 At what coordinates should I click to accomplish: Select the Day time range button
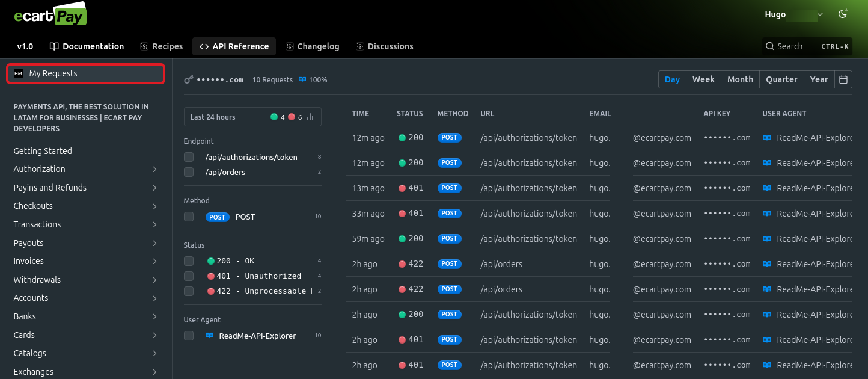click(x=672, y=79)
